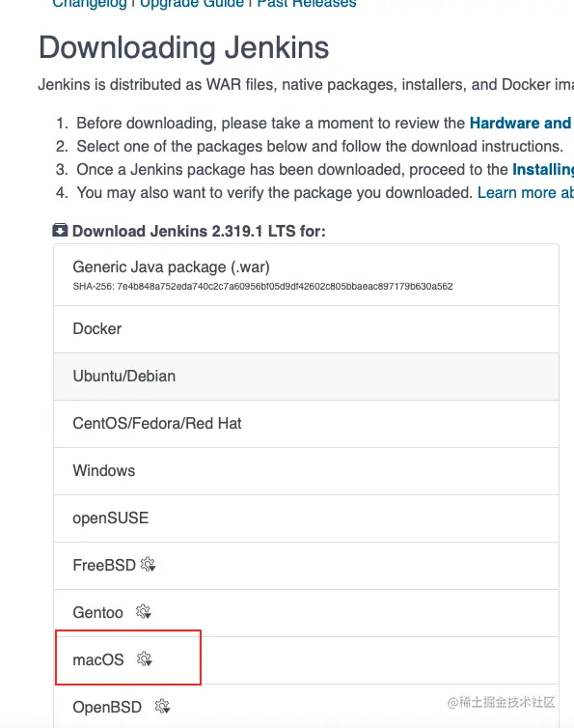The height and width of the screenshot is (728, 574).
Task: Click the Learn more about verifying link
Action: pos(526,193)
